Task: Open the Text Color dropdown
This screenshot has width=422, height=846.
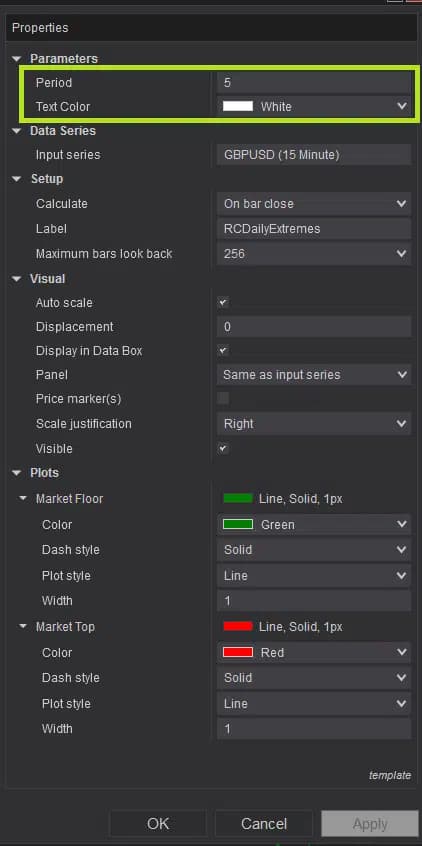Action: pos(314,106)
